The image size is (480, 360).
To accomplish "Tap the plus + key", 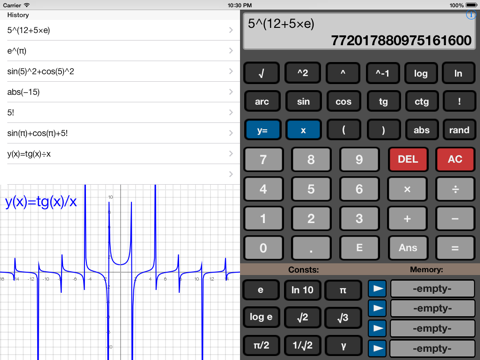I will tap(407, 219).
